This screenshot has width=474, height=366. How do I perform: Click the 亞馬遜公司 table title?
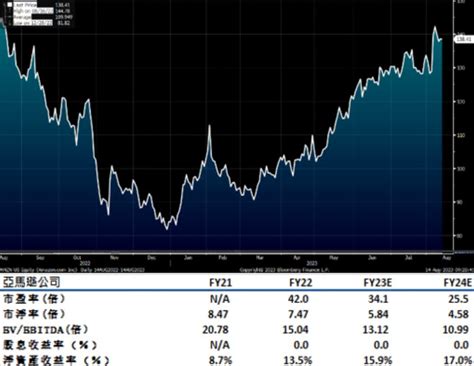pos(32,282)
